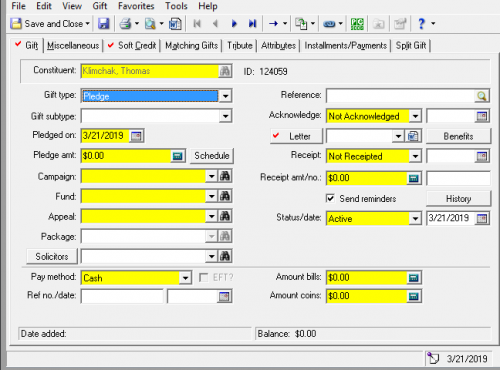Click binoculars beside Constituent field
This screenshot has height=370, width=500.
pos(225,71)
